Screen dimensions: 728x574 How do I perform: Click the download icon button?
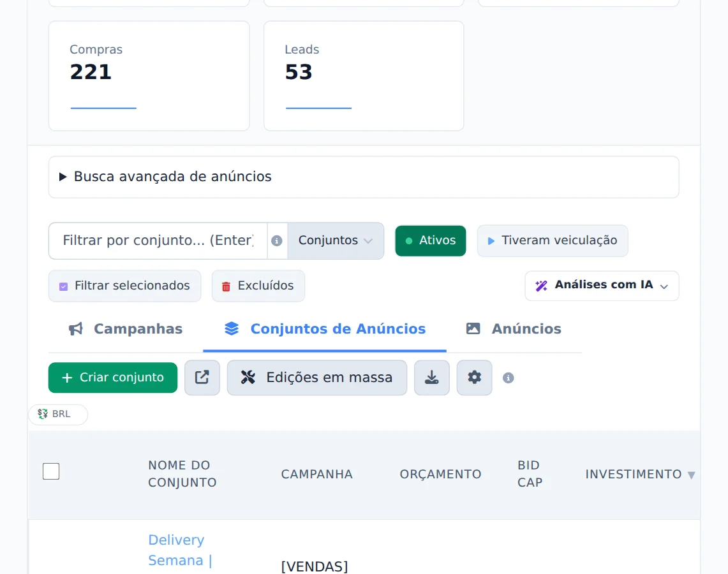pos(432,378)
